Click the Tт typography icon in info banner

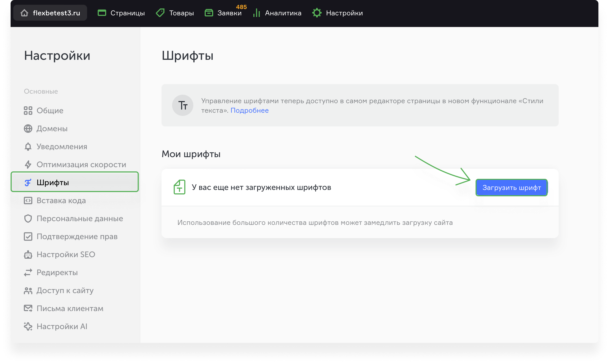(x=183, y=105)
